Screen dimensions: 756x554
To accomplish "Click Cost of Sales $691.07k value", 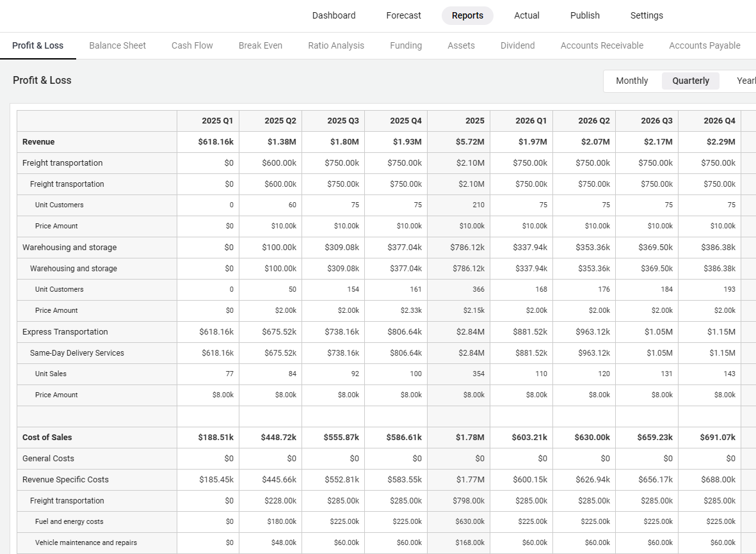I will (x=718, y=438).
